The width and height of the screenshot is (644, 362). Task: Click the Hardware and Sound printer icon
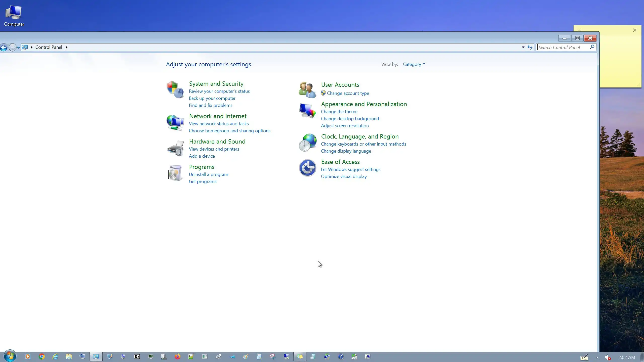coord(175,148)
